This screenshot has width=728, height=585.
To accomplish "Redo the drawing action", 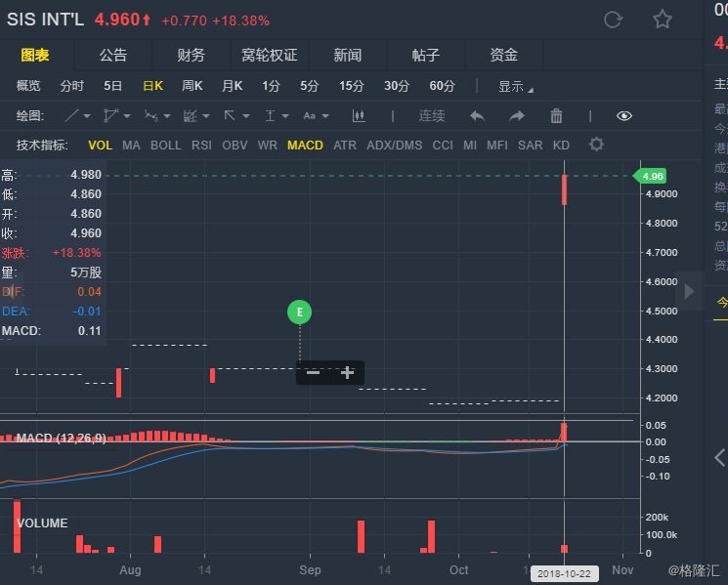I will [x=516, y=116].
